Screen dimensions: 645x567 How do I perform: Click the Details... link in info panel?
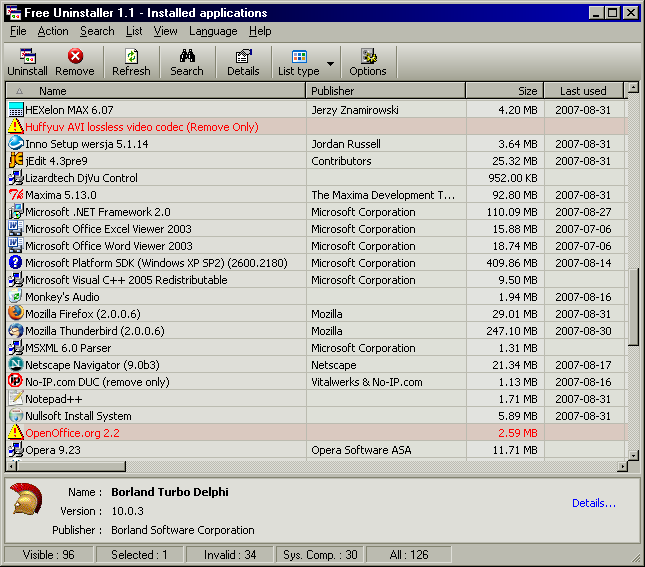(x=594, y=503)
